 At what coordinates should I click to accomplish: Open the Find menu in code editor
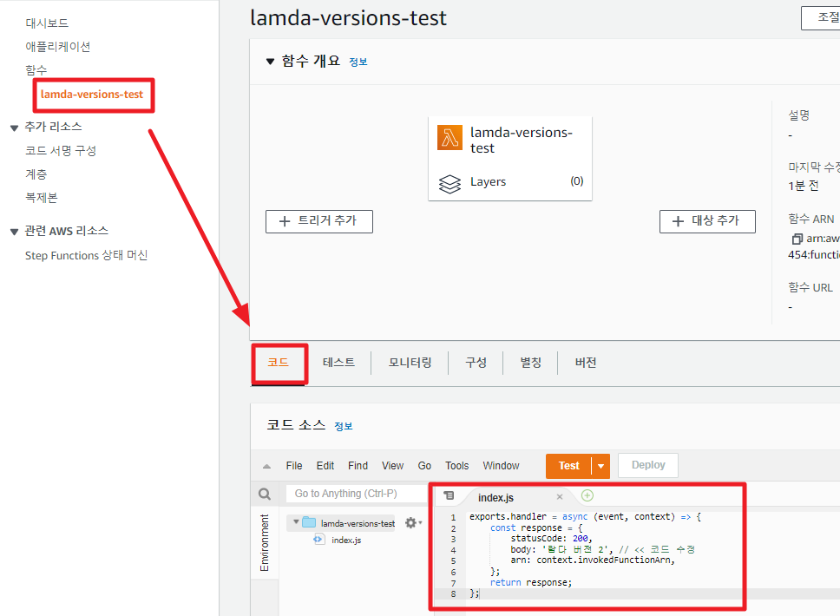pos(358,466)
